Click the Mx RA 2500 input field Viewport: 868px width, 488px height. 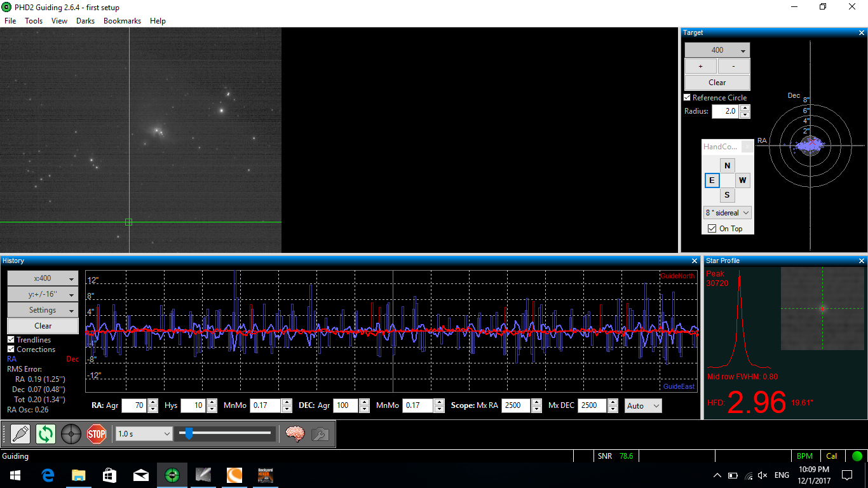[516, 405]
